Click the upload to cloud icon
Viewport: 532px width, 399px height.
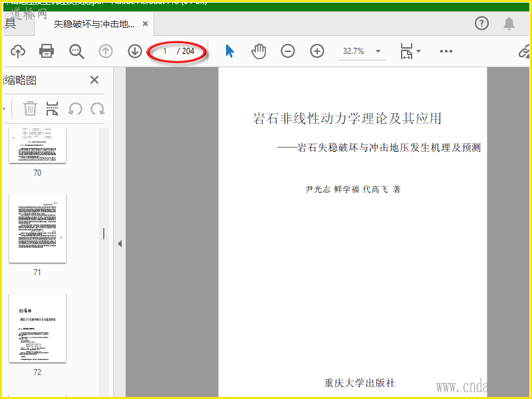click(18, 51)
